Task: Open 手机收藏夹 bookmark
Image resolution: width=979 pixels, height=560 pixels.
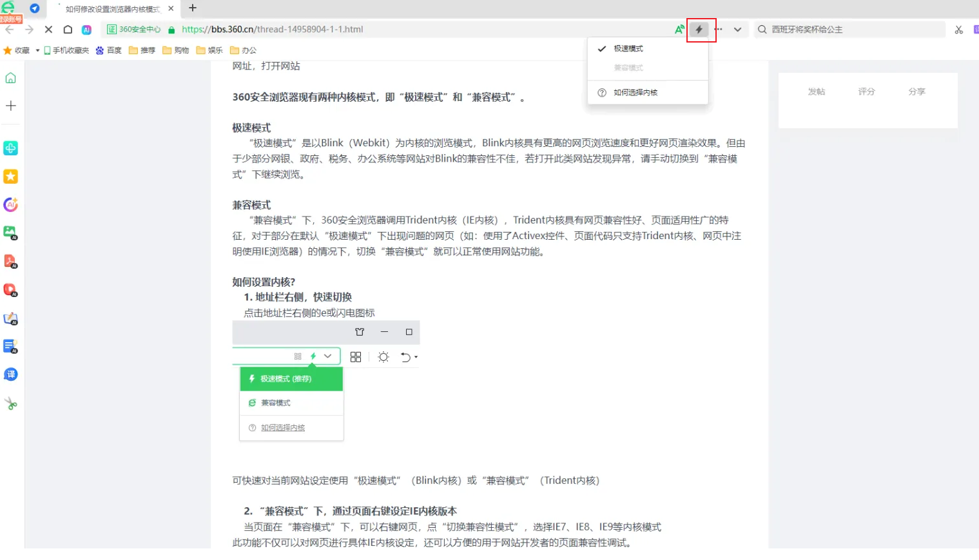Action: (x=66, y=50)
